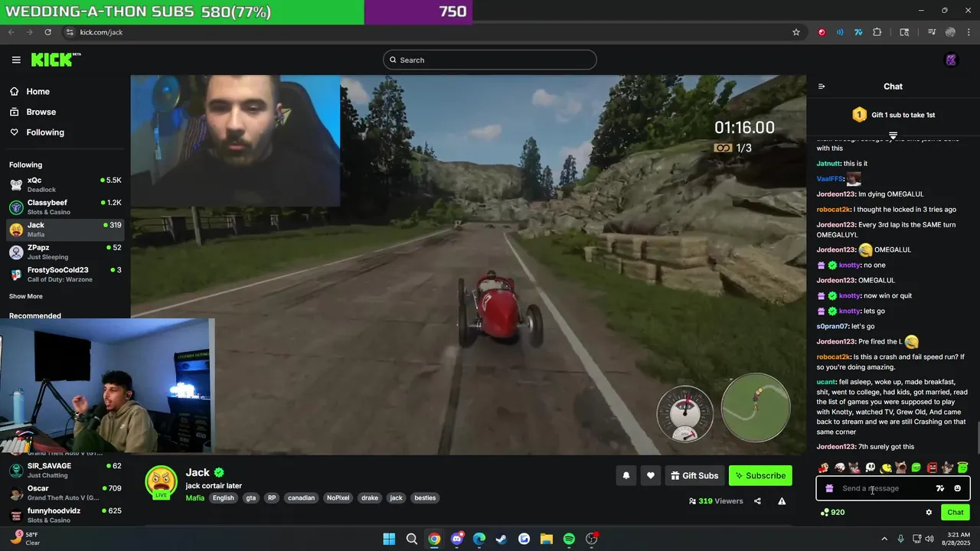Open funnyhoodvidz recommended channel

(x=65, y=514)
